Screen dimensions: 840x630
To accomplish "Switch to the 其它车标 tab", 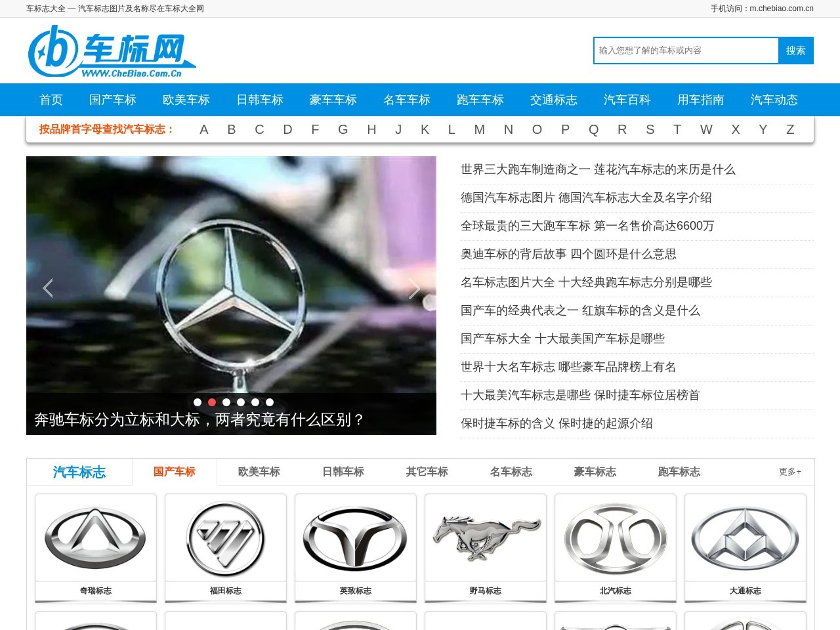I will coord(427,472).
